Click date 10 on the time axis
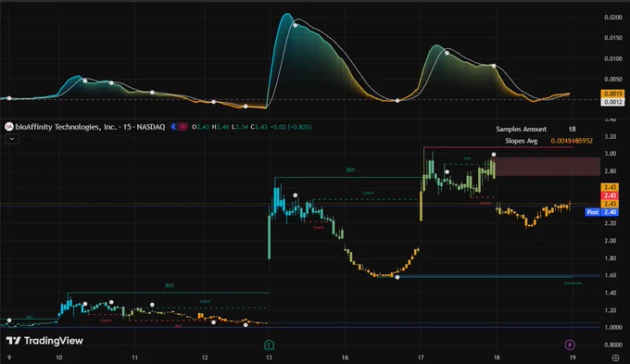 pyautogui.click(x=59, y=358)
